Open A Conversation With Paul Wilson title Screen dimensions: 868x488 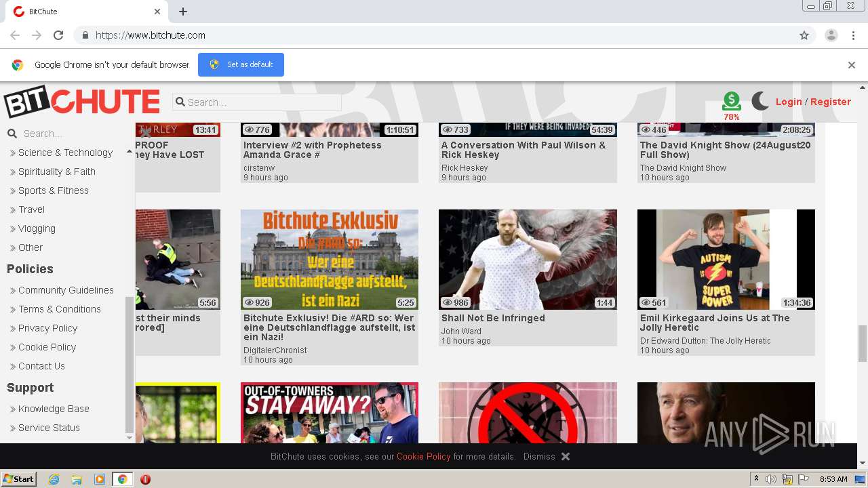[524, 150]
